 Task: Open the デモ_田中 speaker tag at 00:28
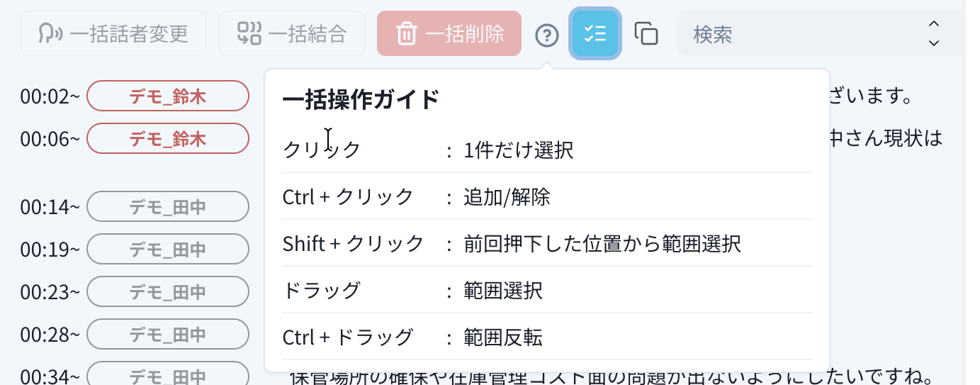(168, 334)
